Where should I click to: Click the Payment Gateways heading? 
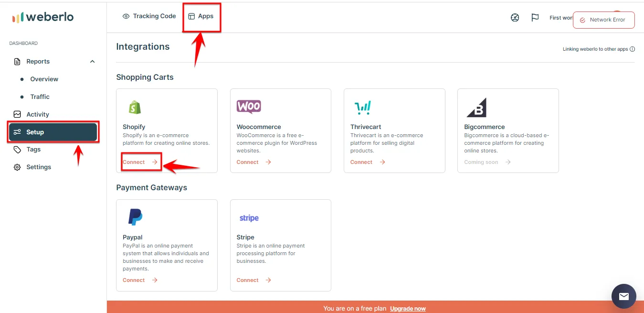pyautogui.click(x=151, y=188)
